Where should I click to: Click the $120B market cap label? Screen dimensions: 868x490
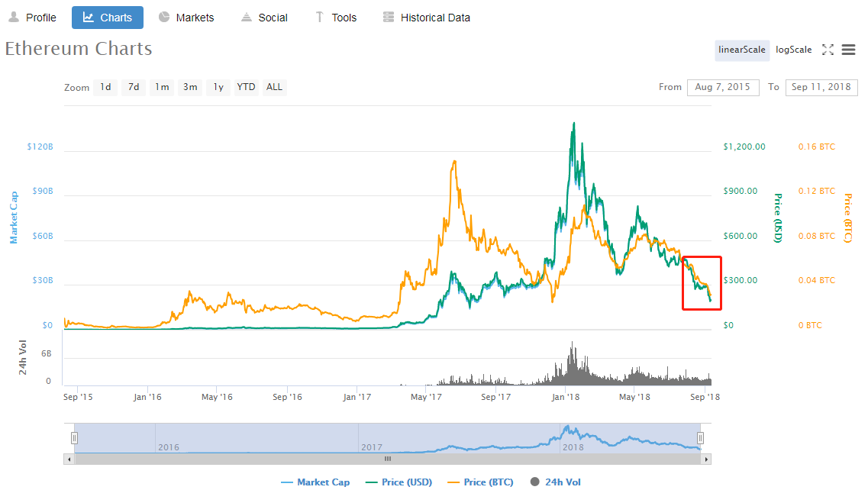(x=40, y=147)
